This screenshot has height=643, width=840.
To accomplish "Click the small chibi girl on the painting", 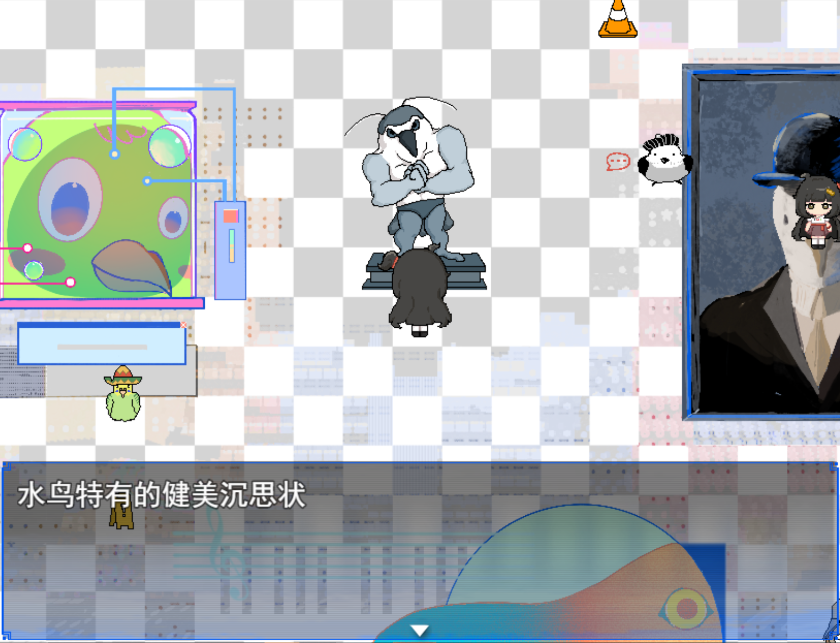I will (x=818, y=212).
